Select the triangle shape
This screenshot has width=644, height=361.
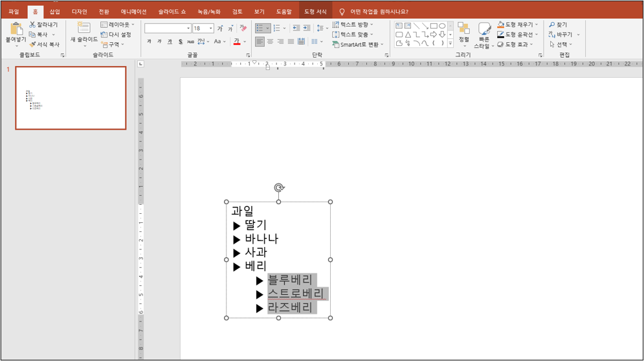pyautogui.click(x=408, y=34)
